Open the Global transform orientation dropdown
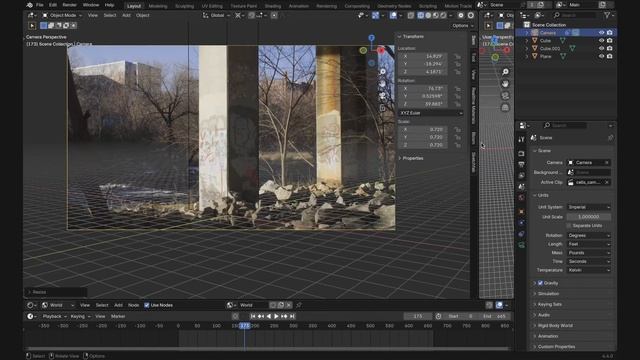This screenshot has width=640, height=360. coord(216,15)
